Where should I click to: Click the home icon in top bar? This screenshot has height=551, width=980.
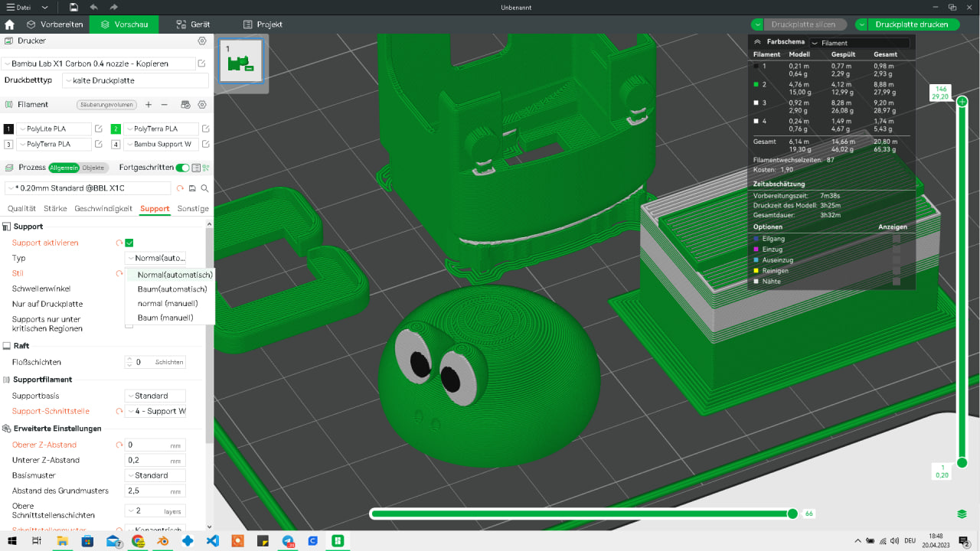pos(9,24)
